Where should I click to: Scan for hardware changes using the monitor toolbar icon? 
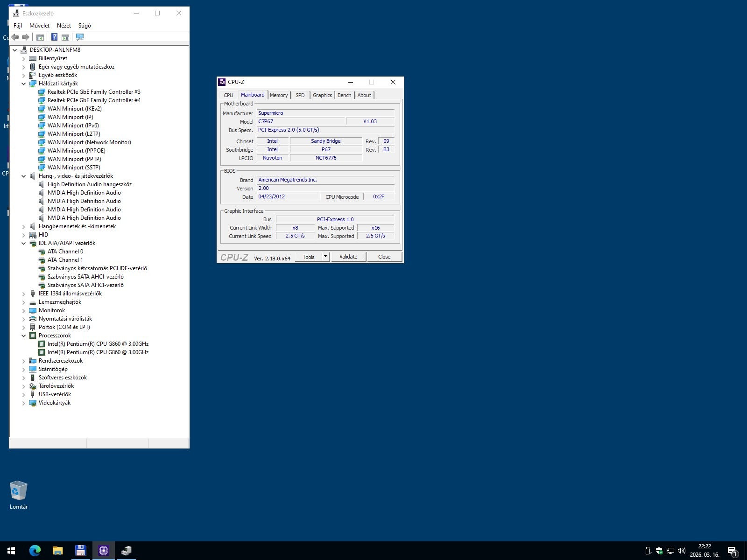[x=80, y=37]
